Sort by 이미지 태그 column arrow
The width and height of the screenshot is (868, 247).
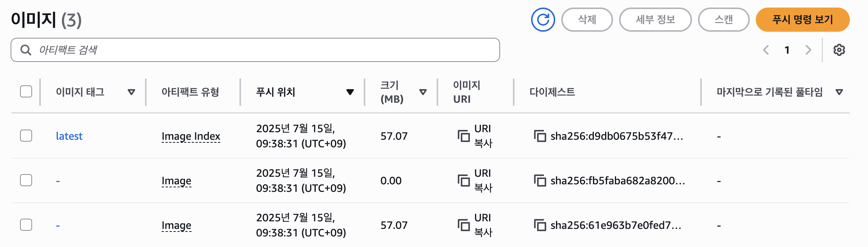point(131,92)
